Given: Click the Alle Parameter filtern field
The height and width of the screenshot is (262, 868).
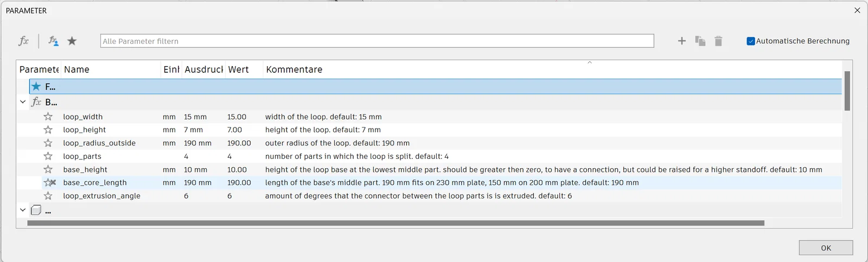Looking at the screenshot, I should pos(376,41).
